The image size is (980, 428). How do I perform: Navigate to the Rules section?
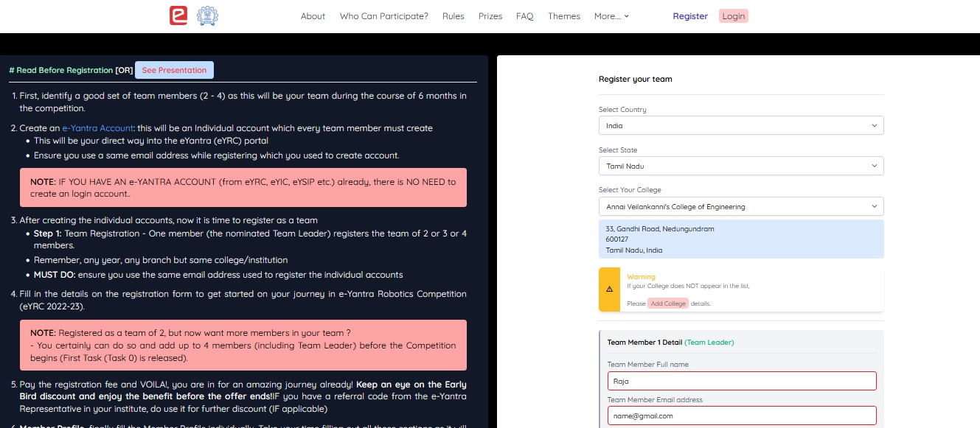[x=453, y=16]
